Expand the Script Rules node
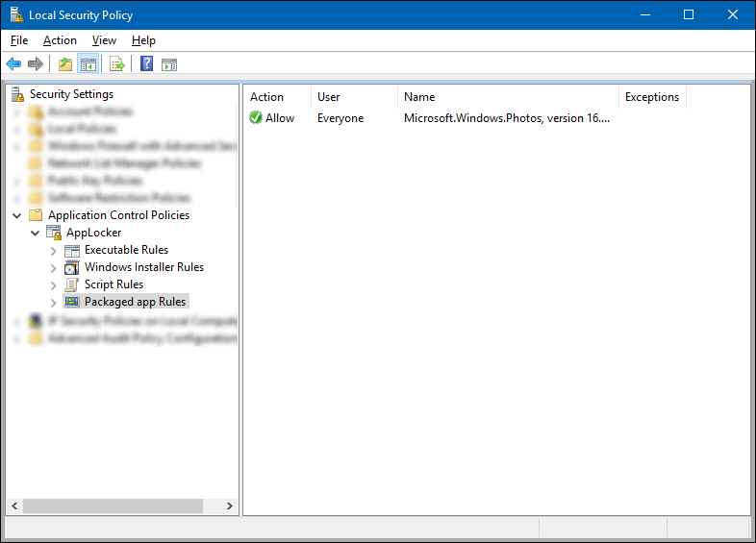 coord(54,284)
